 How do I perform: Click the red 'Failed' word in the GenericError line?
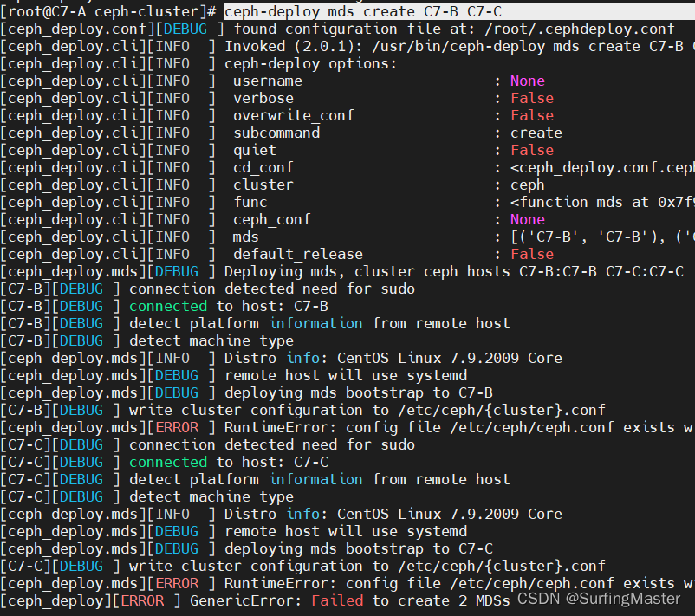pyautogui.click(x=337, y=601)
